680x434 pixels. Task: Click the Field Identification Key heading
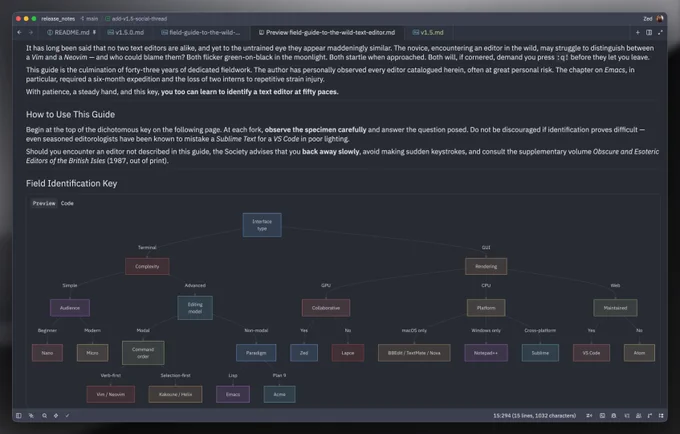tap(72, 183)
